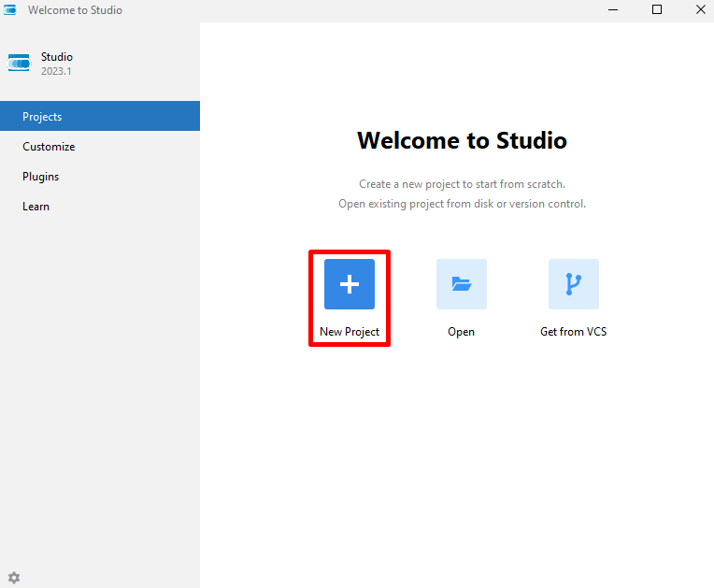This screenshot has width=714, height=588.
Task: Click the blue plus New Project icon
Action: 350,284
